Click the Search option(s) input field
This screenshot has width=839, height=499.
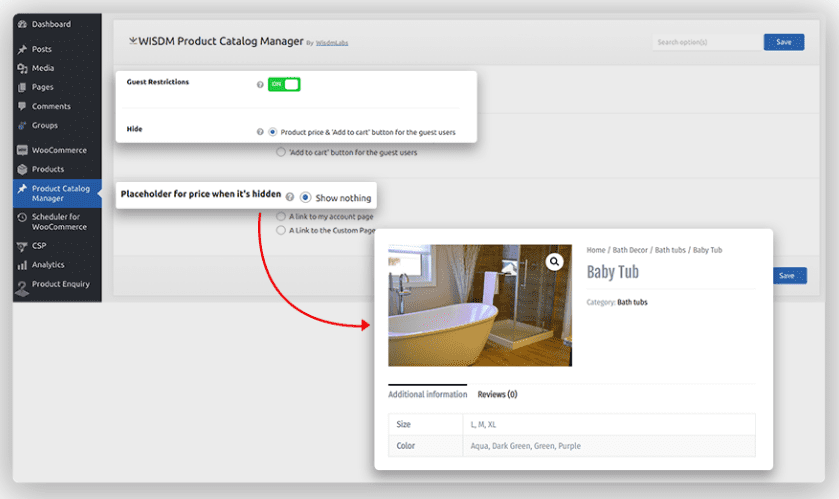[708, 42]
